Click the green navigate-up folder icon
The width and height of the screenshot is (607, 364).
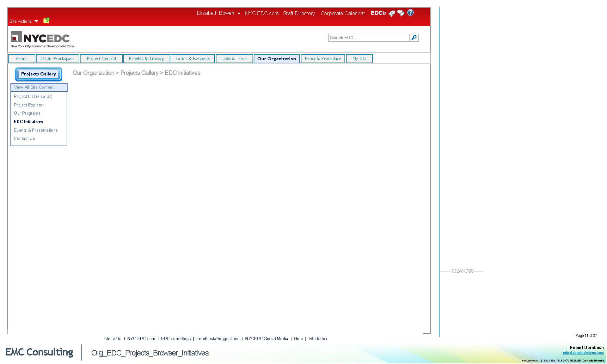click(46, 21)
